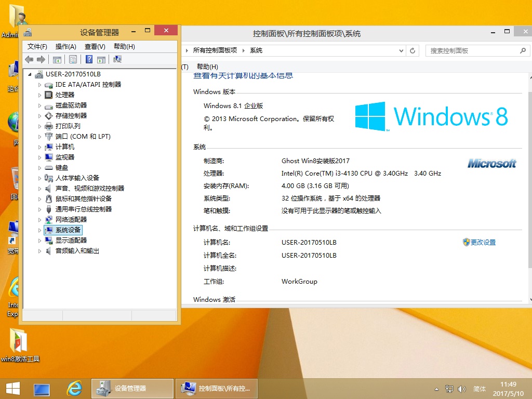Expand the 处理器 tree node
The width and height of the screenshot is (532, 399).
point(39,95)
